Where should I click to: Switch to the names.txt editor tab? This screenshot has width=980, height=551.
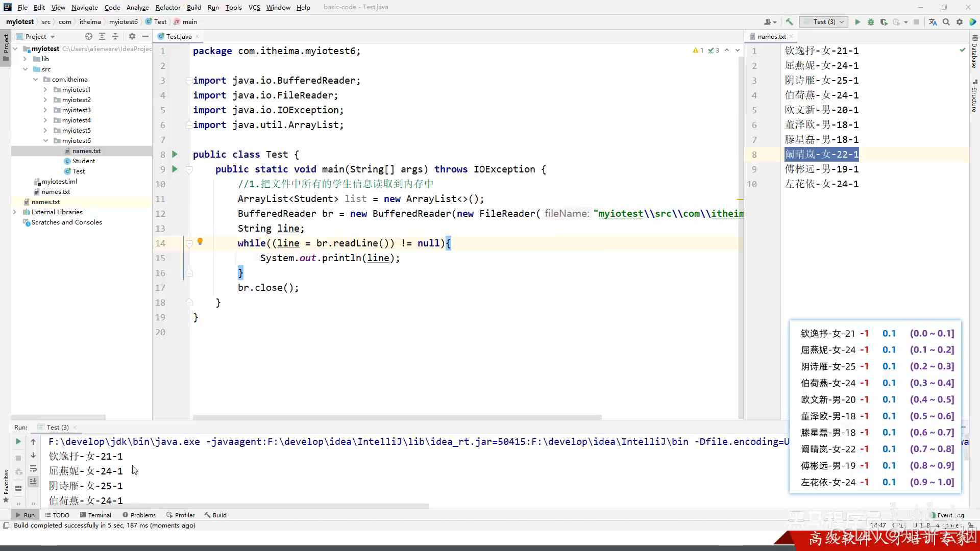[771, 36]
